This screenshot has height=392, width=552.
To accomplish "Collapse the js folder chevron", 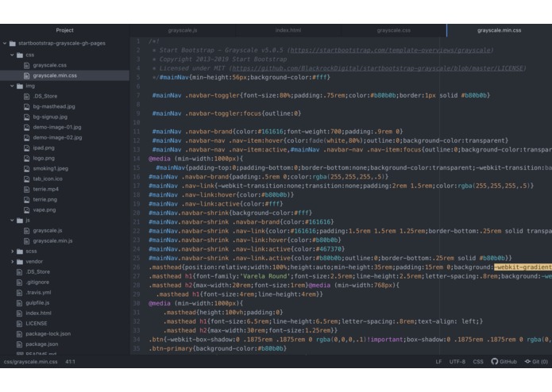I will pyautogui.click(x=12, y=220).
